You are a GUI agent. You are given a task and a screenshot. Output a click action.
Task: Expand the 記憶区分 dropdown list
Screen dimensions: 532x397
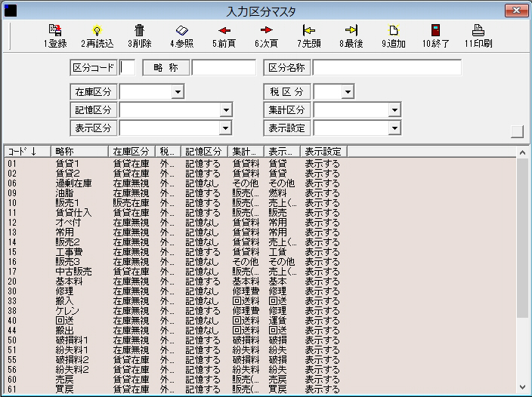225,110
